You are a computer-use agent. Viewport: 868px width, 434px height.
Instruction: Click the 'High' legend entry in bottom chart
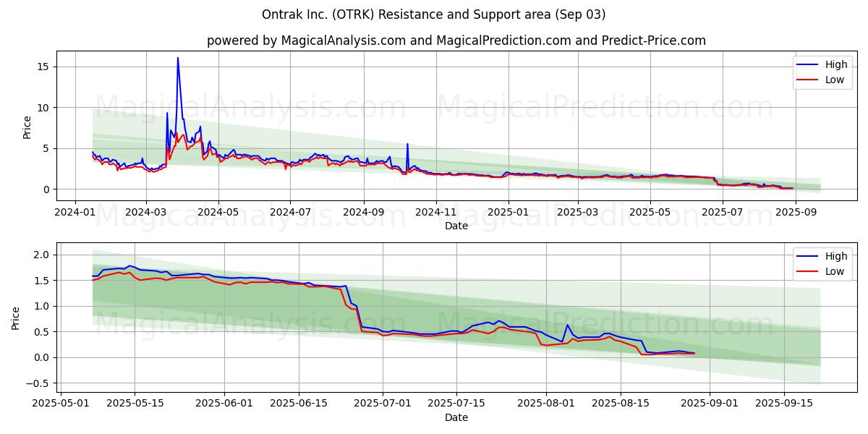click(x=836, y=256)
